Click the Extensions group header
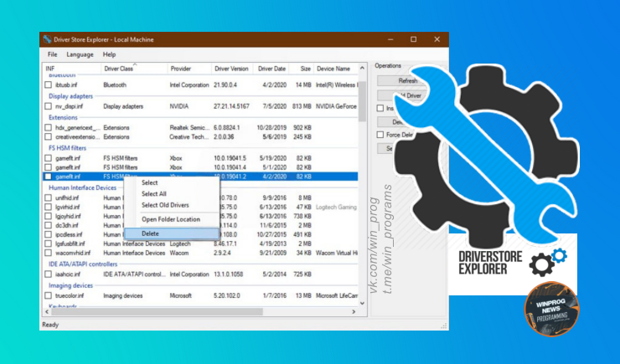The width and height of the screenshot is (620, 364). [63, 117]
